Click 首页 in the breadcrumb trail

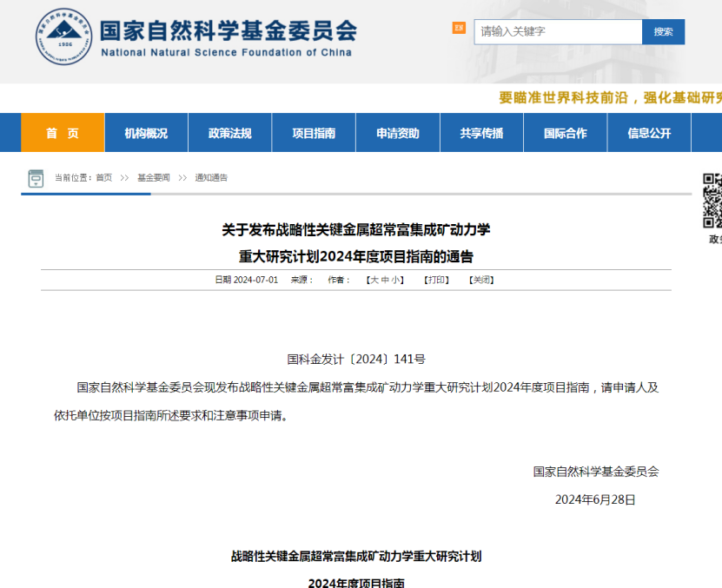coord(103,178)
